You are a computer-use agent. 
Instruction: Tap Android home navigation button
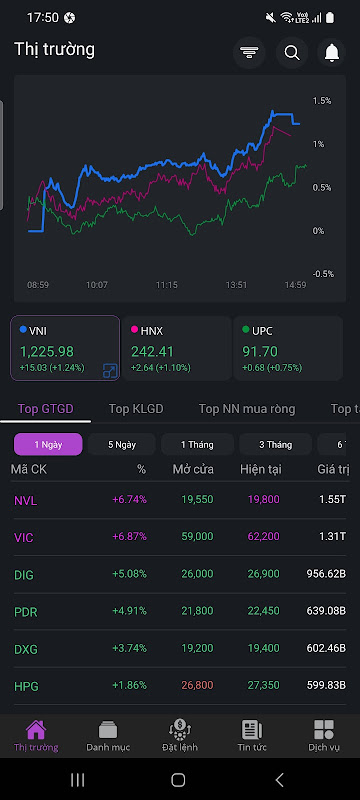178,779
